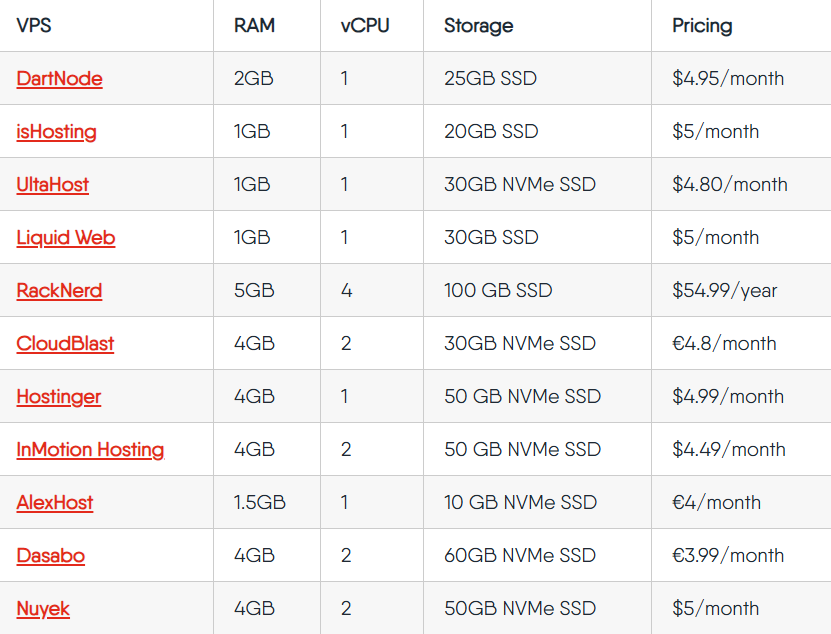This screenshot has width=831, height=634.
Task: Click CloudBlast's 30GB NVMe SSD cell
Action: (x=520, y=344)
